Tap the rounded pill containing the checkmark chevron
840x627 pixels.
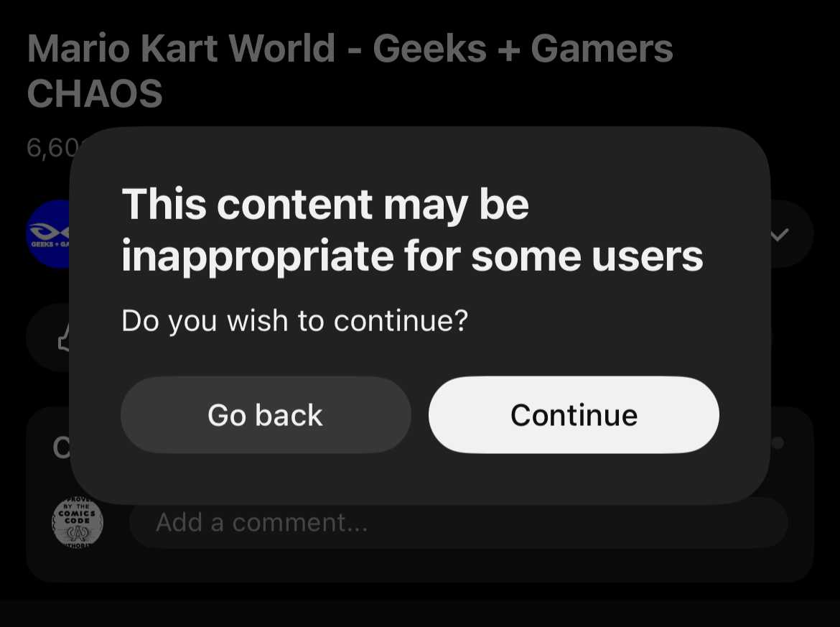(792, 234)
